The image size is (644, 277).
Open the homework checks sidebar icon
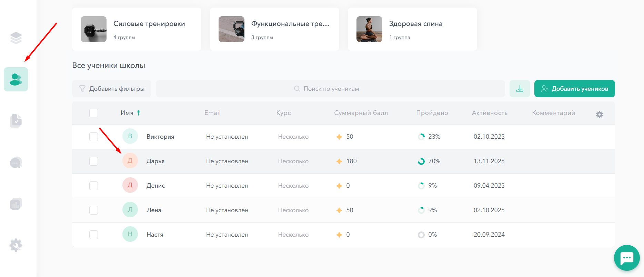pos(16,121)
